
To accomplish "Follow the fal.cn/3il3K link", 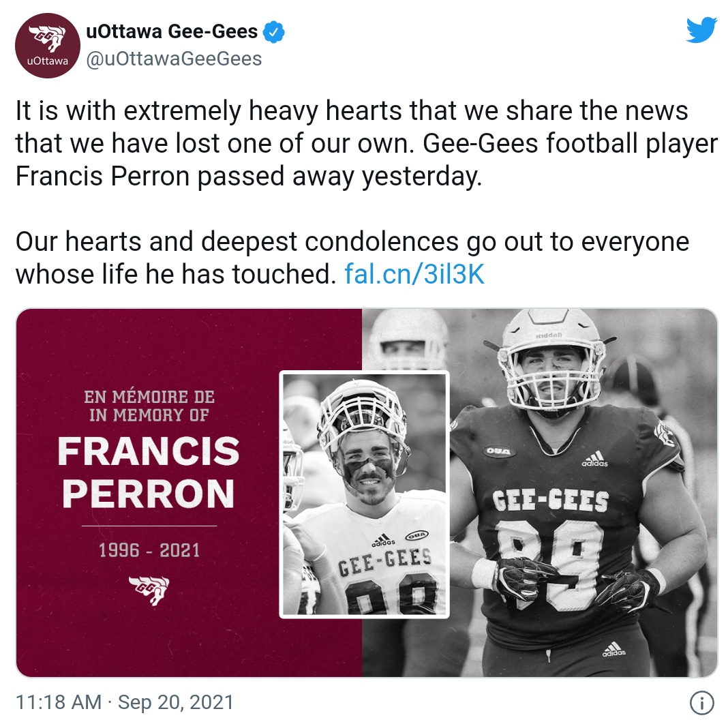I will click(x=414, y=274).
